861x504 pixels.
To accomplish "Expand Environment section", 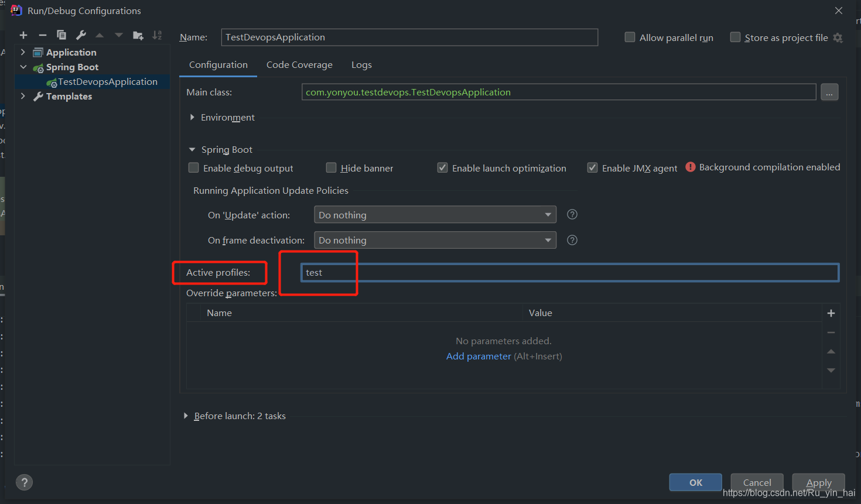I will point(192,118).
